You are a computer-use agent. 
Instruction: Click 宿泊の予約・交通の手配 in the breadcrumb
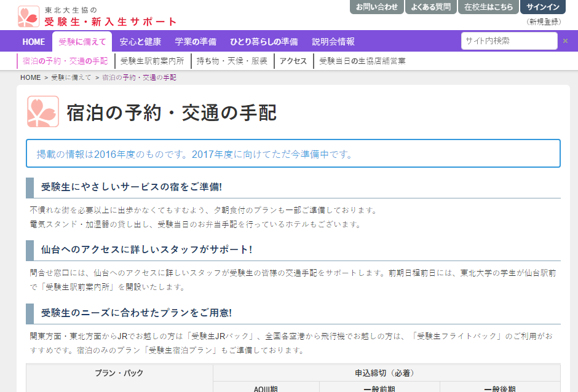pos(139,78)
